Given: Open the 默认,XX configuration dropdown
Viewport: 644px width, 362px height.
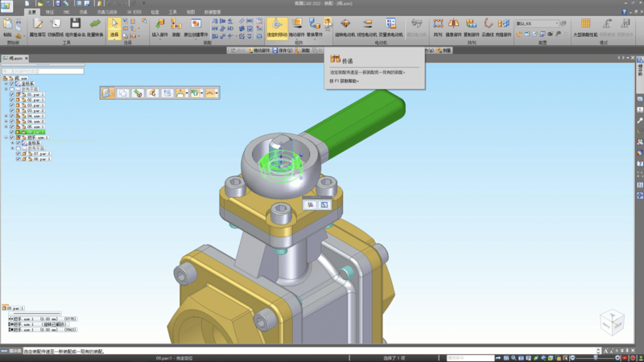Looking at the screenshot, I should (555, 23).
